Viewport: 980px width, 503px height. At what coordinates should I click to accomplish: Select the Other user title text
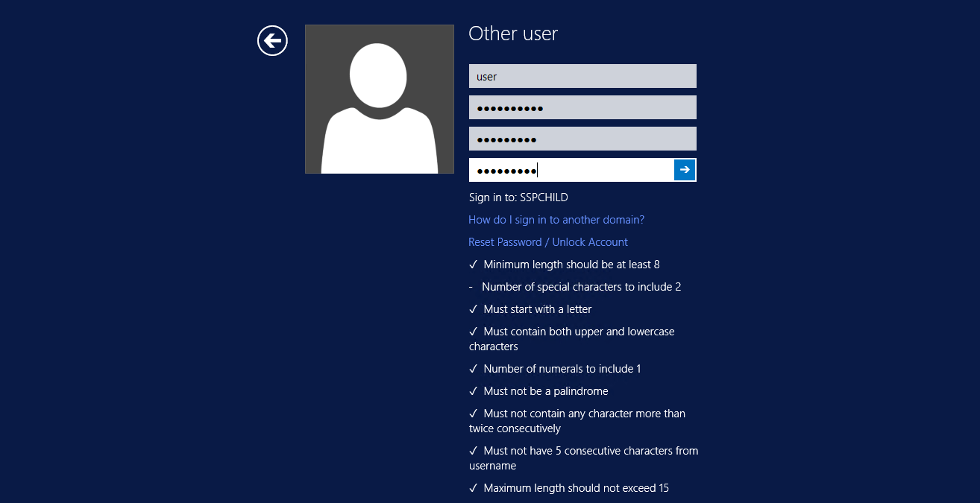(512, 34)
